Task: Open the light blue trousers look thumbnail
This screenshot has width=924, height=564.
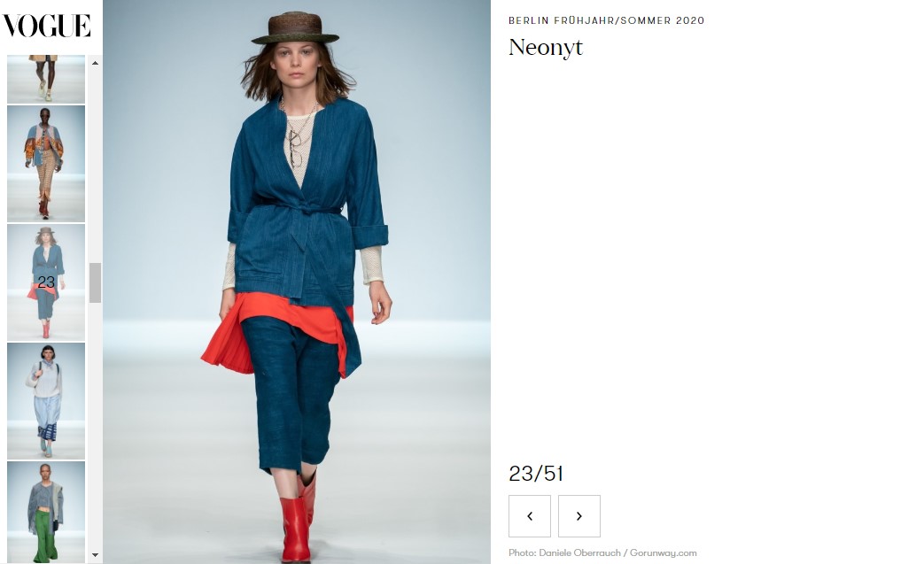Action: pos(46,401)
